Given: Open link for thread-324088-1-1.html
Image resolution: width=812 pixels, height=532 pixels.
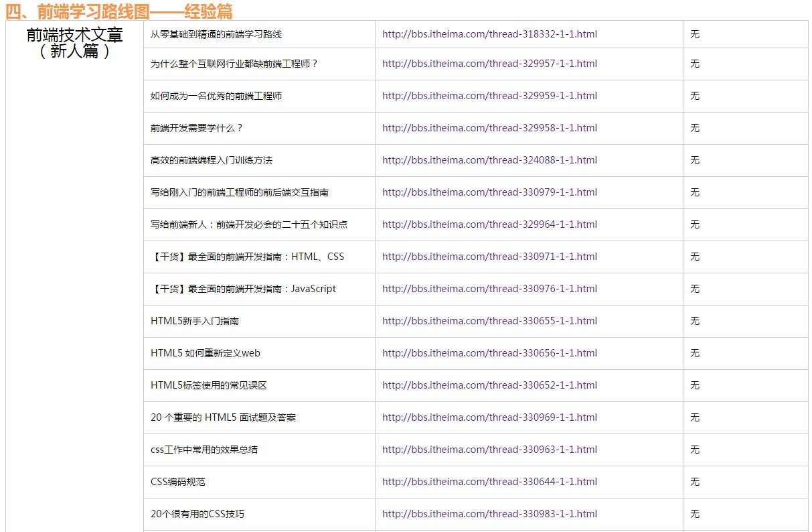Looking at the screenshot, I should pyautogui.click(x=489, y=160).
